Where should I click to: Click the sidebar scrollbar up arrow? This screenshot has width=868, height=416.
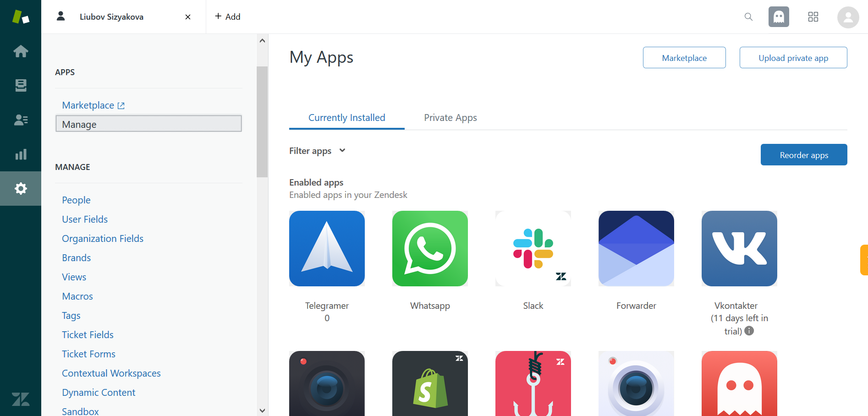click(x=262, y=40)
